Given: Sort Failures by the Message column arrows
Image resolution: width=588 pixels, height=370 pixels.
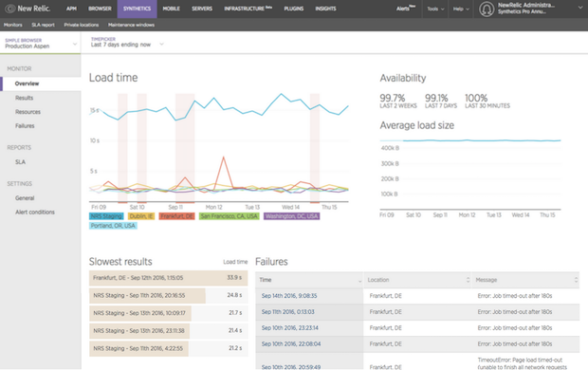Looking at the screenshot, I should click(x=576, y=280).
